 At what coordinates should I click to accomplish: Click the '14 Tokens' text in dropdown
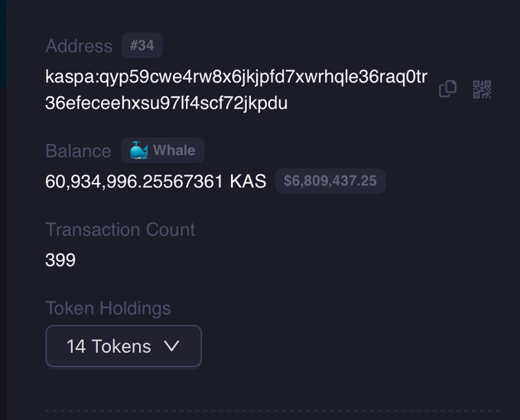(x=109, y=347)
